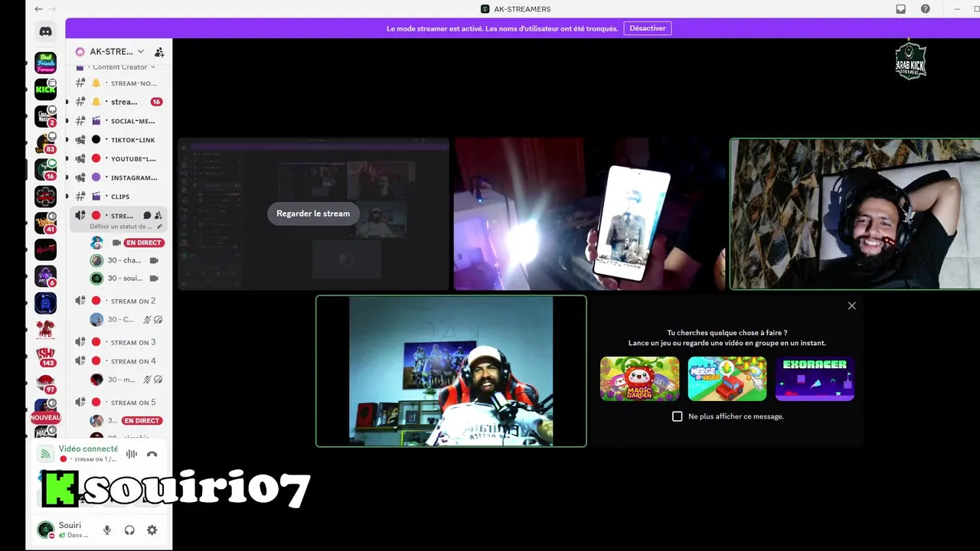Collapse the Content Creator category

click(119, 67)
